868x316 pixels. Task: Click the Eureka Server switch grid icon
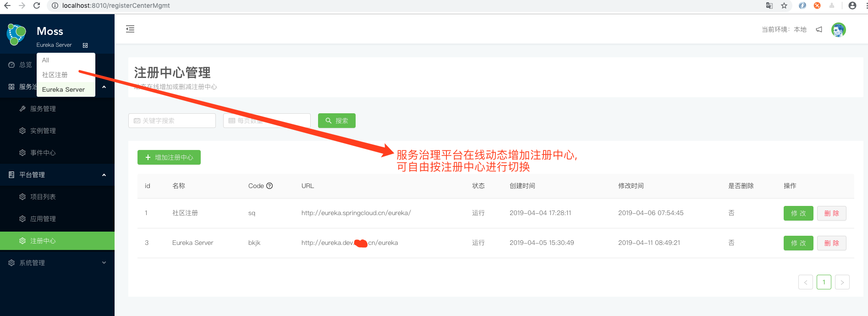tap(85, 45)
